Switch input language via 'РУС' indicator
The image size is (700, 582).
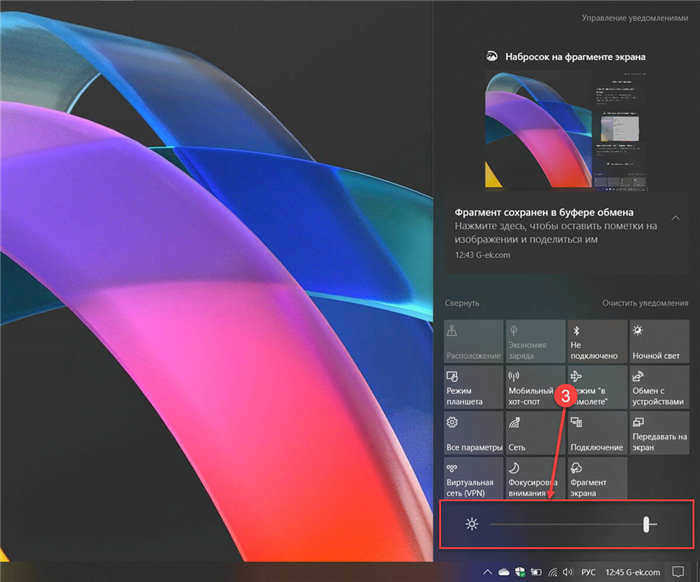pos(588,572)
